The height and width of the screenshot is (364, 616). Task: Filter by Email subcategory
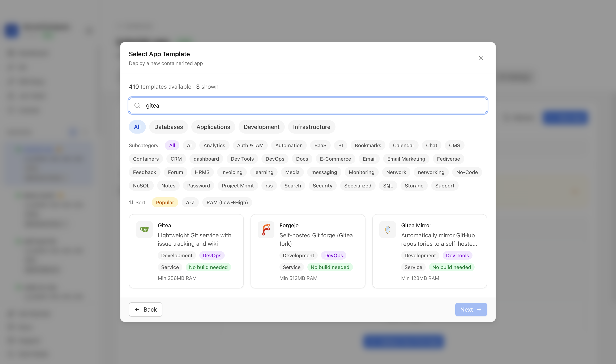pos(369,159)
